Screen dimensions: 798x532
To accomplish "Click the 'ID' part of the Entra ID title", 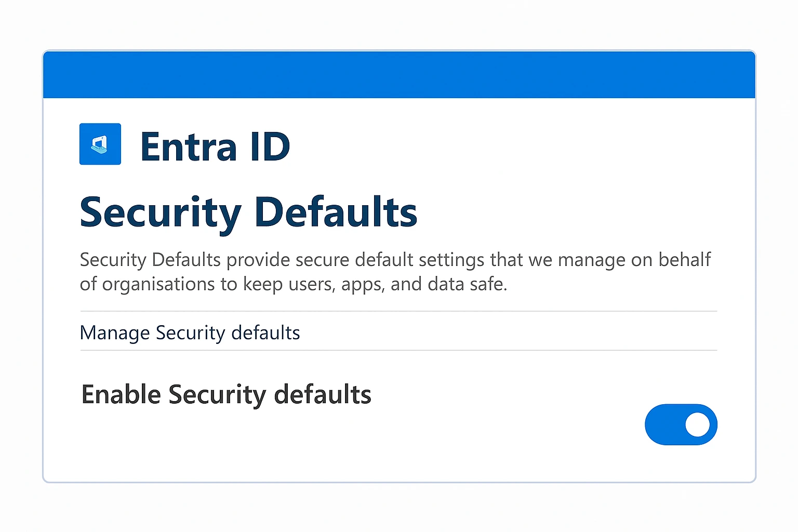I will (x=270, y=147).
